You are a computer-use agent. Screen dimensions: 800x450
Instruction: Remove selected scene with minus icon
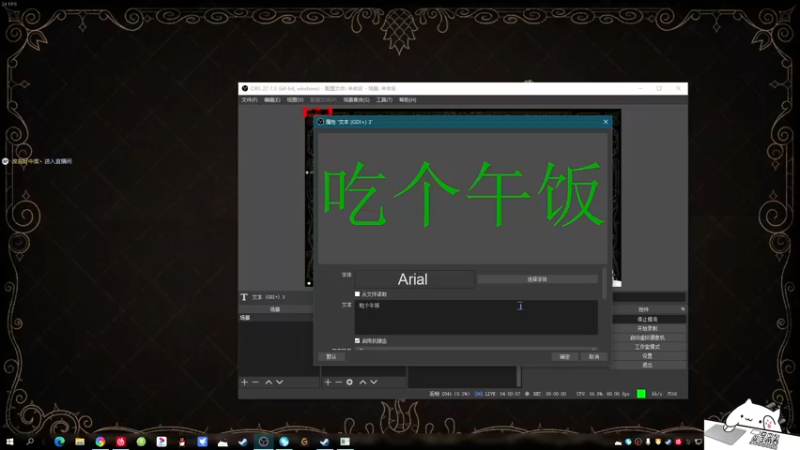[256, 382]
